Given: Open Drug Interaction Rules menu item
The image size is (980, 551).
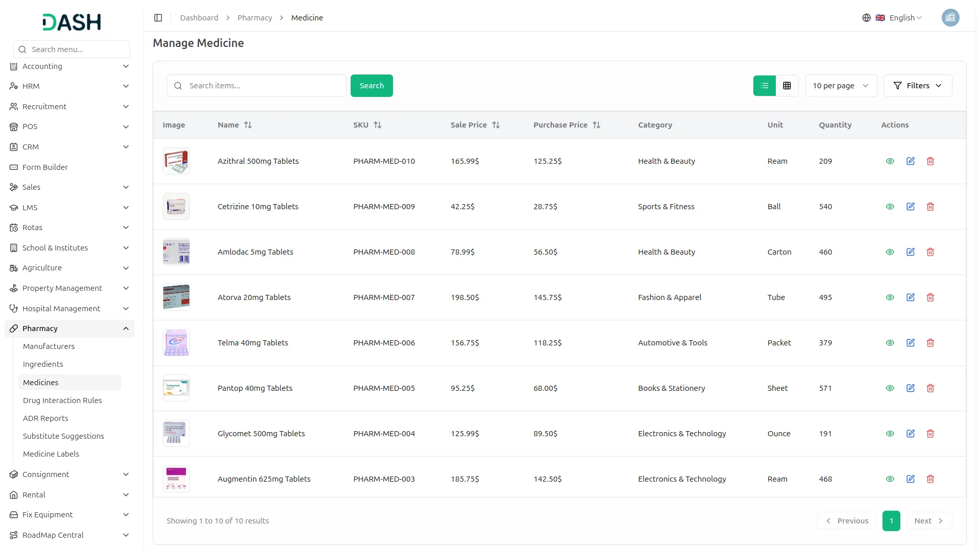Looking at the screenshot, I should pyautogui.click(x=62, y=400).
